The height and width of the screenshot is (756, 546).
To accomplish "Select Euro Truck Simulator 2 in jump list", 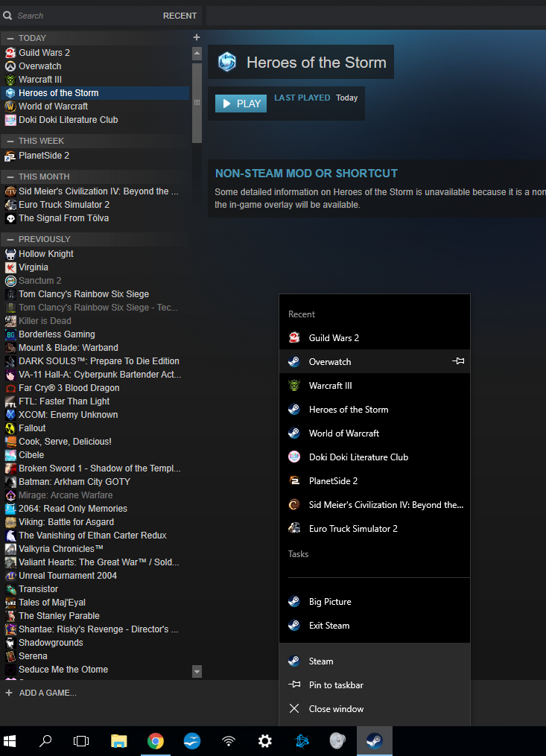I will coord(374,528).
